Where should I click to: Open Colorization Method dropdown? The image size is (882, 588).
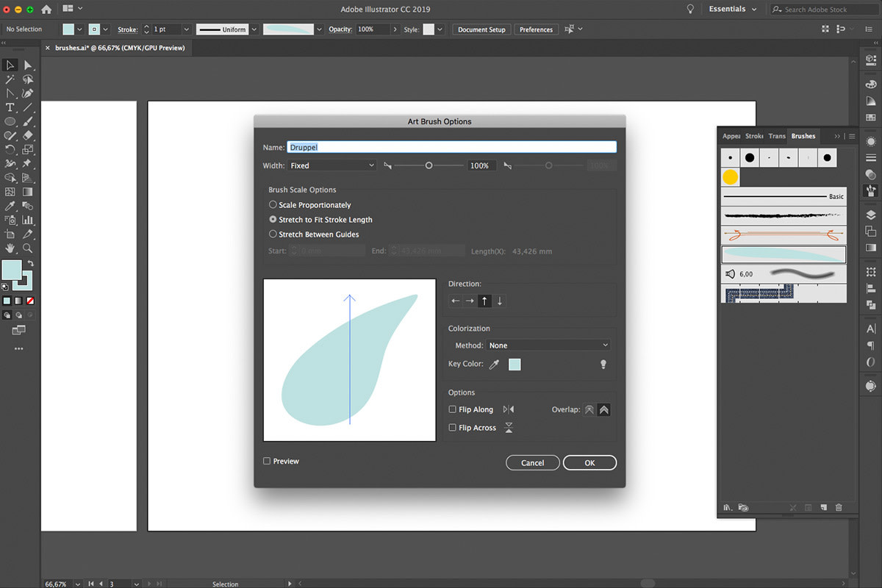(549, 345)
